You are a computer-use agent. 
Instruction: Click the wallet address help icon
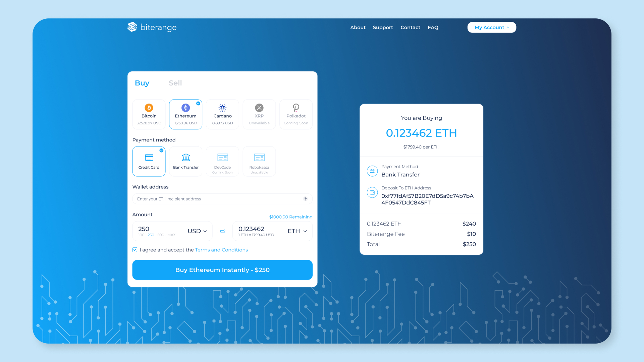[x=305, y=199]
